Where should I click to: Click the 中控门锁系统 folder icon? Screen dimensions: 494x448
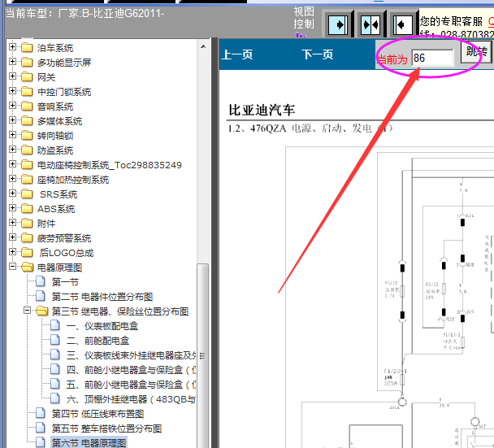(x=27, y=92)
